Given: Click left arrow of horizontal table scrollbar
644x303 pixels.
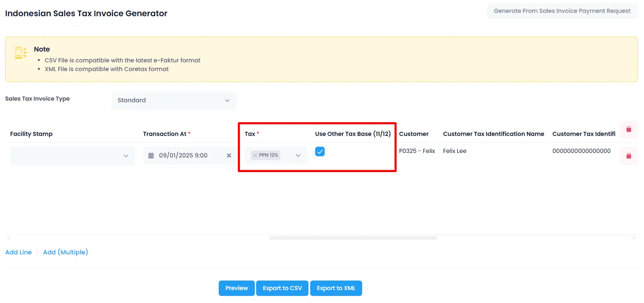Looking at the screenshot, I should coord(8,238).
